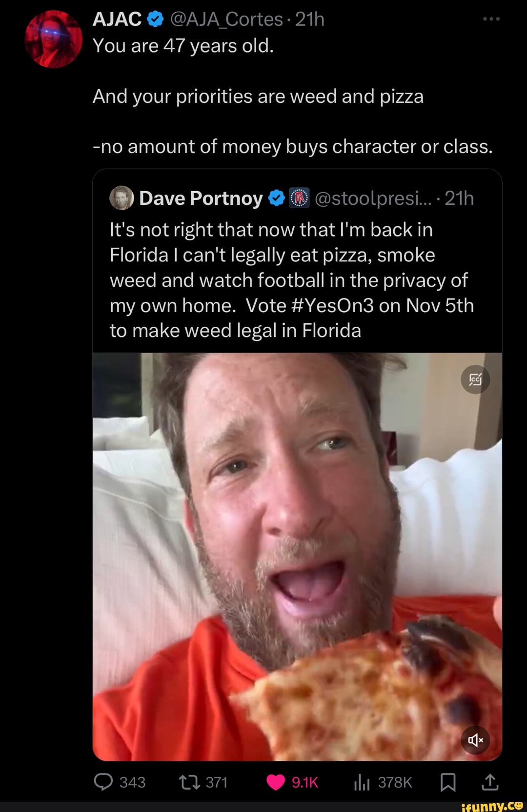Open the quoted tweet text
Image resolution: width=527 pixels, height=812 pixels.
click(x=292, y=280)
